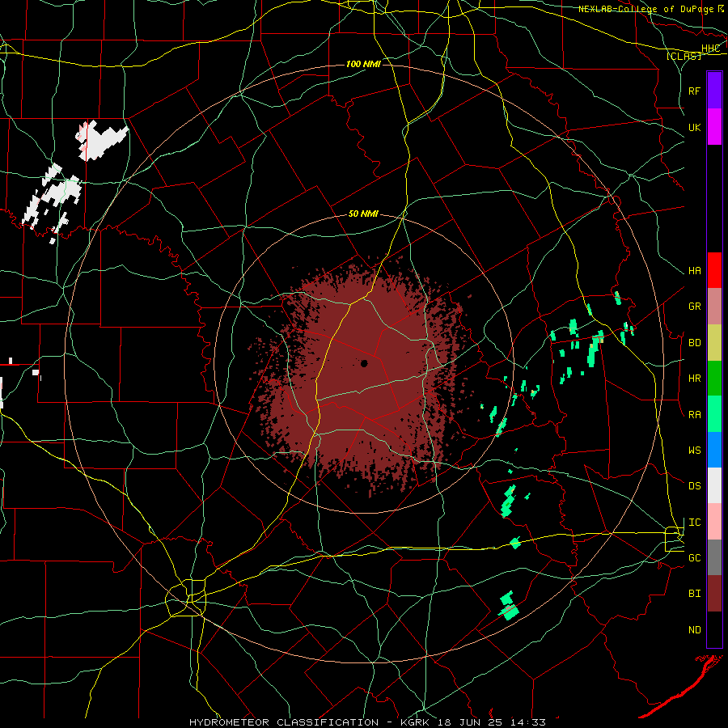Click the WS legend label
The image size is (728, 728).
(x=694, y=451)
